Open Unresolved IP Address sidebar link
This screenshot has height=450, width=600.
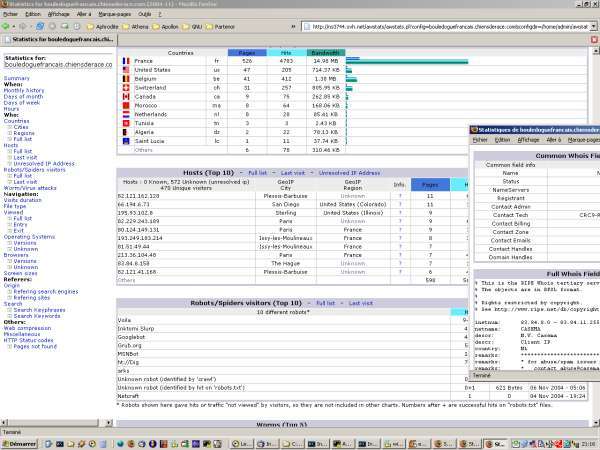[44, 163]
